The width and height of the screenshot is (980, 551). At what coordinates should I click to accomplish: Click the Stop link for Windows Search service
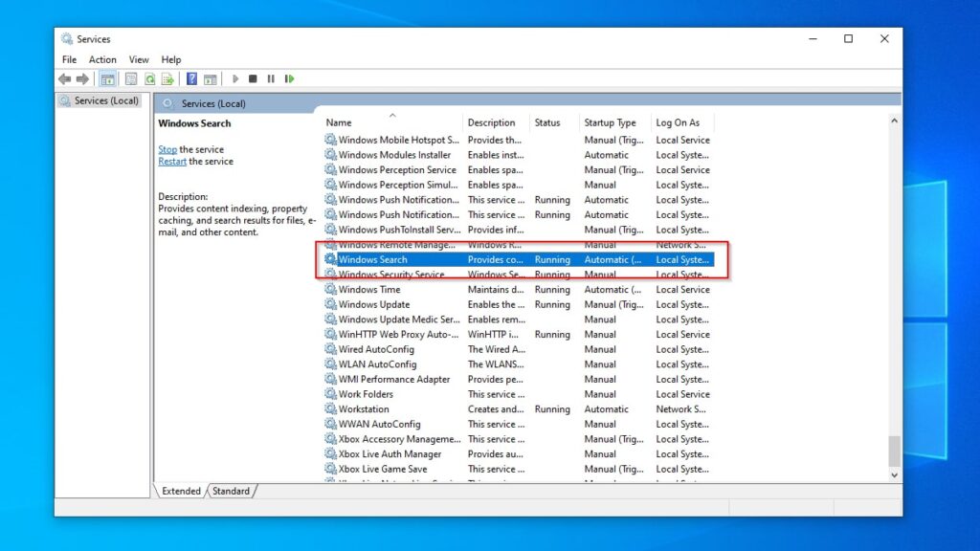click(x=167, y=149)
